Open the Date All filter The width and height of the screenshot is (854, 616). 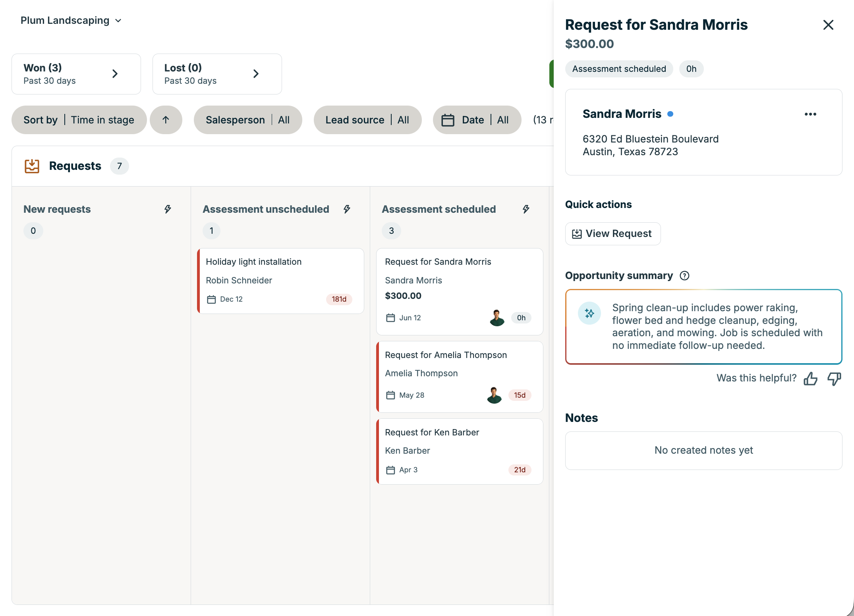(x=477, y=120)
